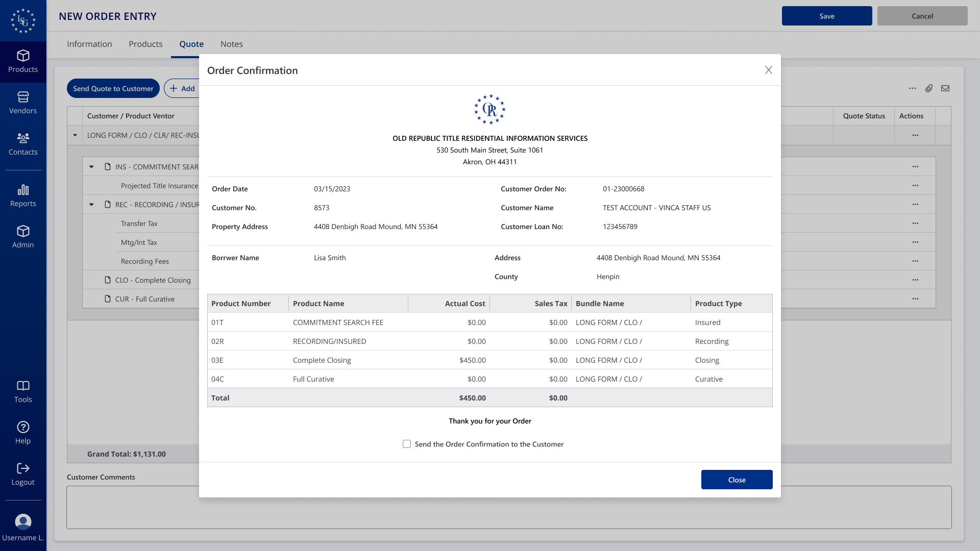
Task: Click the Save button
Action: point(826,16)
